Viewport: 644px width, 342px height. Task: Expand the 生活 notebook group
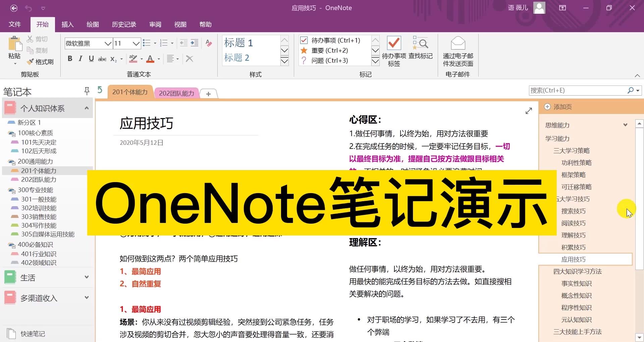pyautogui.click(x=87, y=277)
